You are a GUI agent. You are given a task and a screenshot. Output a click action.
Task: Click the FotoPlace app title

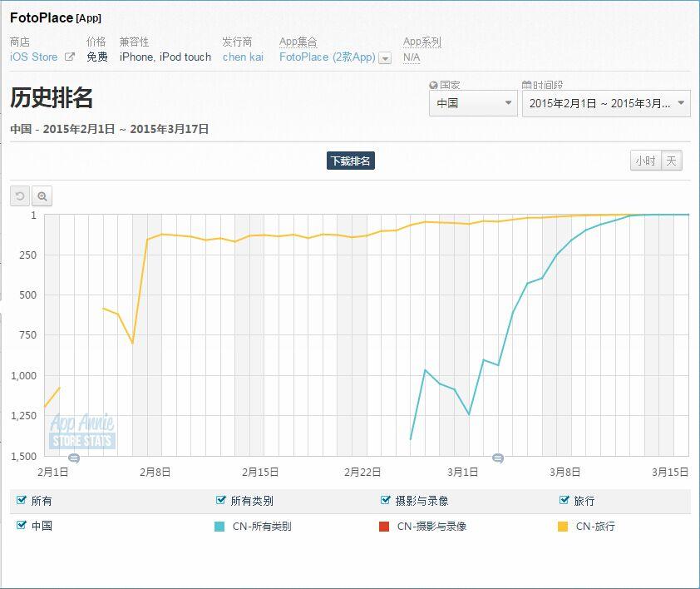click(x=42, y=17)
